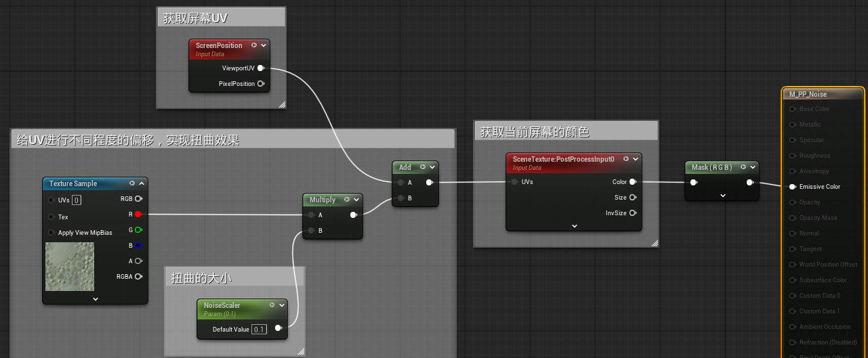Click the green G output pin on Texture Sample
The width and height of the screenshot is (868, 358).
[138, 230]
